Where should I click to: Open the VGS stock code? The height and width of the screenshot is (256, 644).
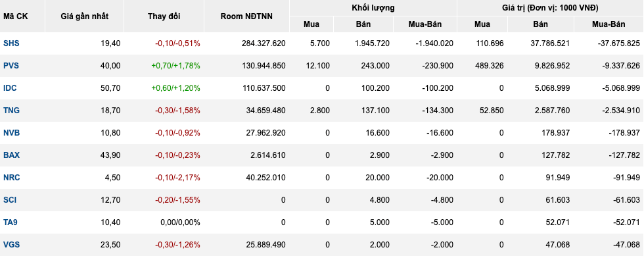pos(12,244)
